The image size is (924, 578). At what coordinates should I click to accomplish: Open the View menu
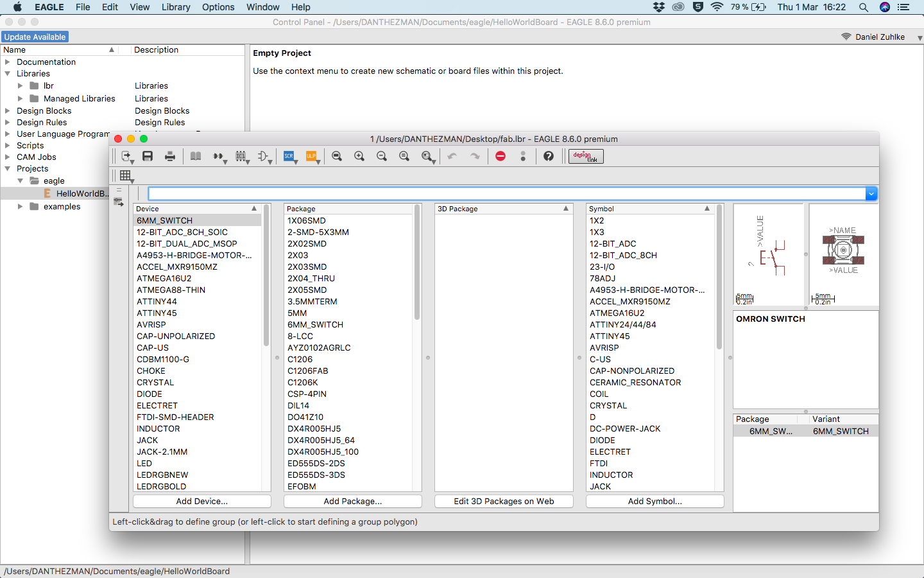pos(139,7)
